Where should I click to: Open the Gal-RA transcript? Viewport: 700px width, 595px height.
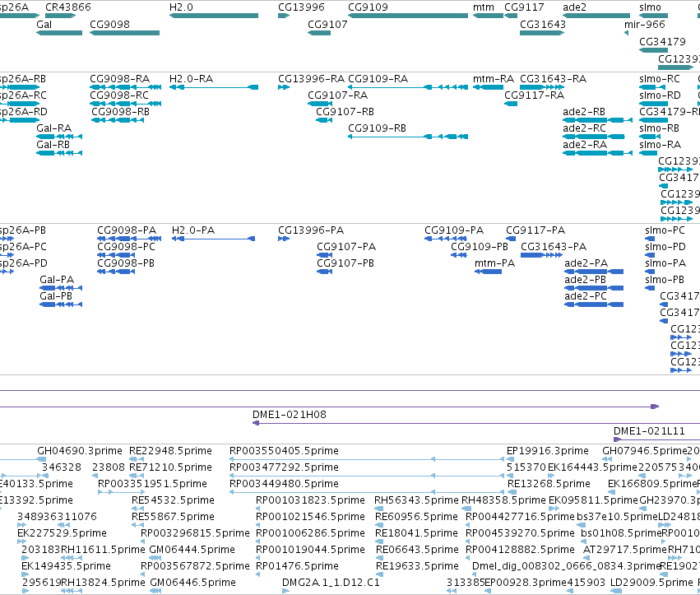pos(59,137)
